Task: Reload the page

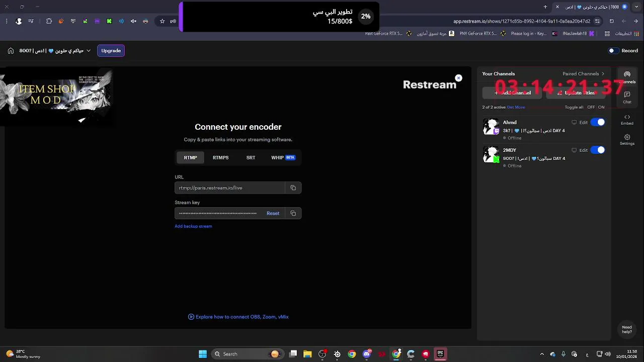Action: (x=611, y=21)
